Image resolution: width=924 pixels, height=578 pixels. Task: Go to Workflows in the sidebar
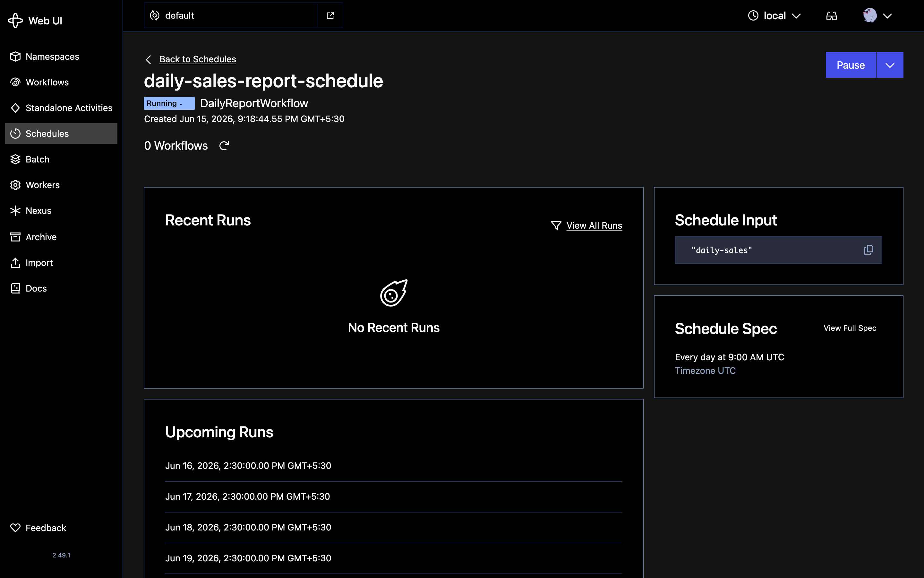tap(61, 82)
